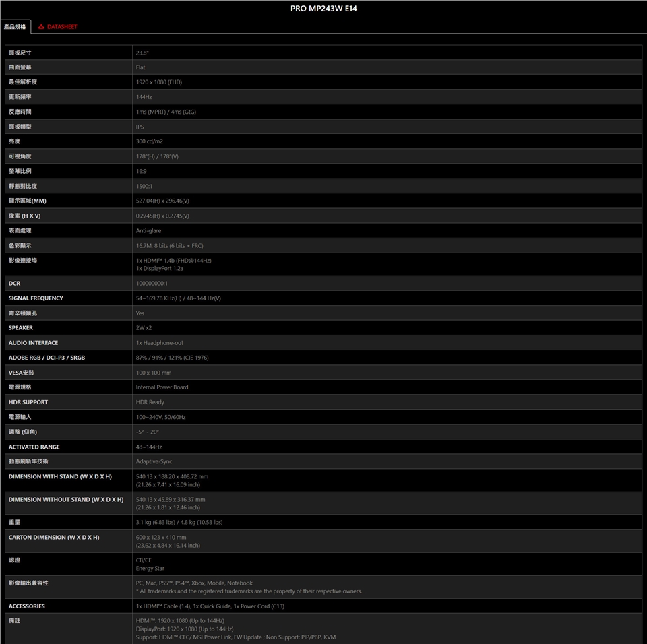Click the 1x Headphone-out value

[159, 343]
